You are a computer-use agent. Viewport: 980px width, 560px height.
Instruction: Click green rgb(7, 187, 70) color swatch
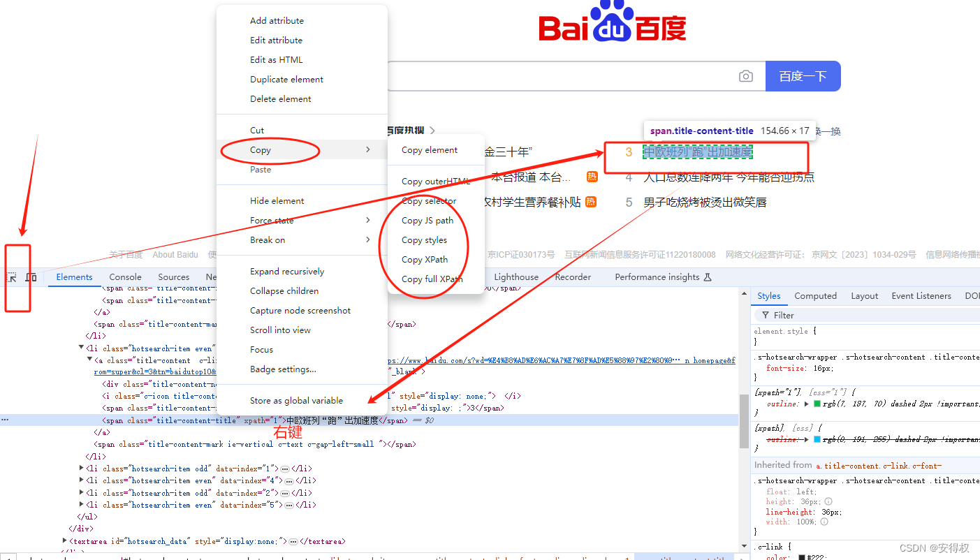coord(817,404)
